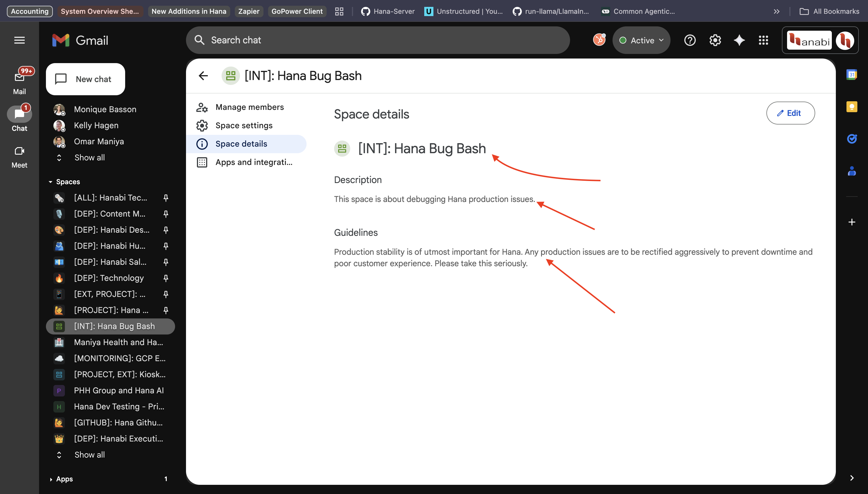868x494 pixels.
Task: Open the Help question mark icon
Action: (x=690, y=40)
